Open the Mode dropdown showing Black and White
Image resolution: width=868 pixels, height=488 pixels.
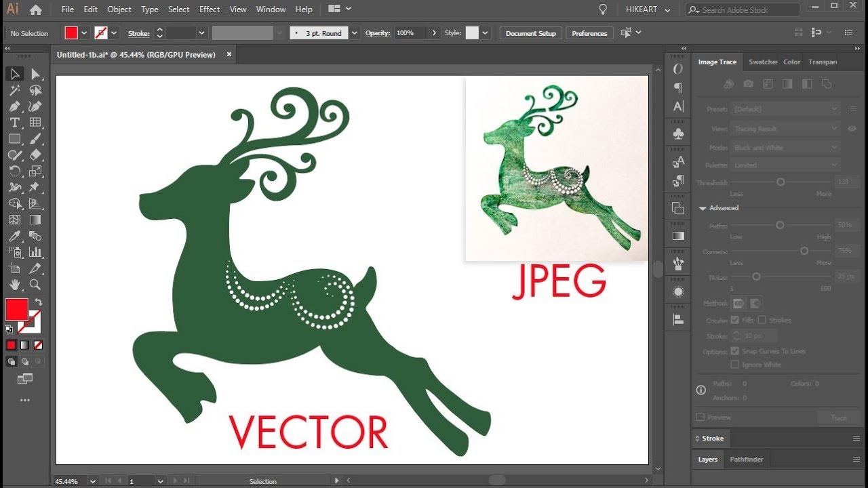[785, 147]
